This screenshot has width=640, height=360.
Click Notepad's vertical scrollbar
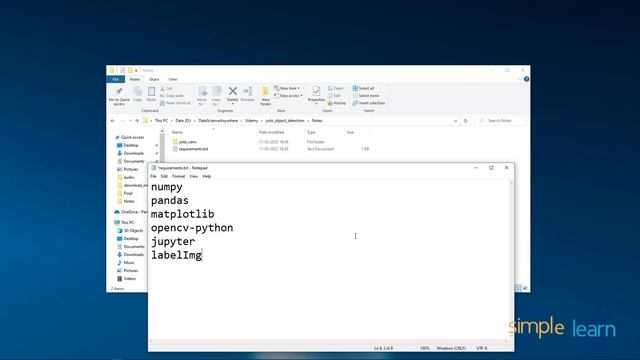tap(511, 260)
